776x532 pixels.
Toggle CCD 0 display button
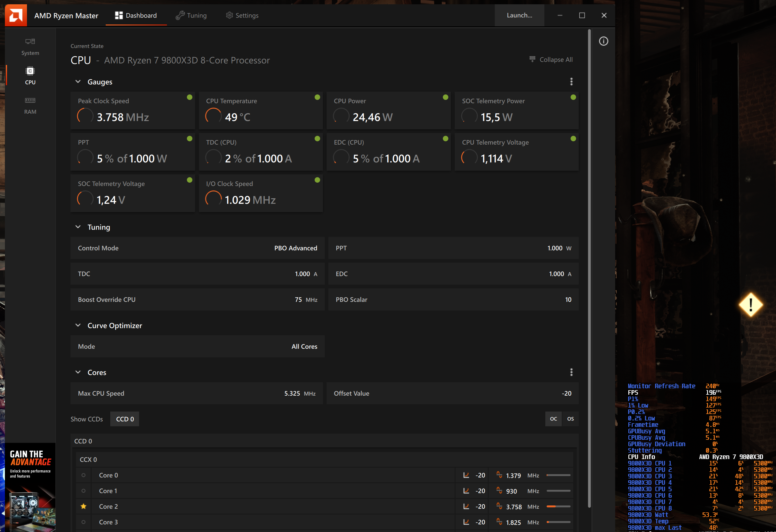125,419
